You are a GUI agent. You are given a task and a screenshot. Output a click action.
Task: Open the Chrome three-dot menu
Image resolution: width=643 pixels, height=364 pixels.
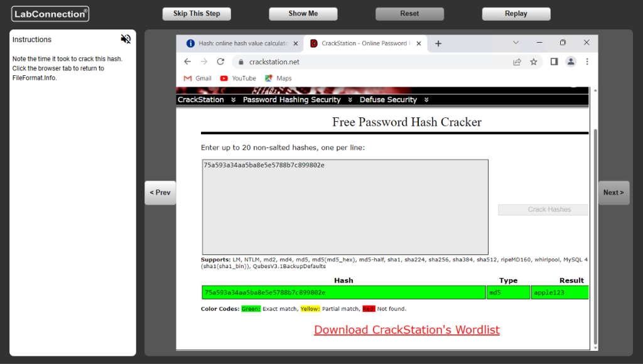click(x=587, y=62)
